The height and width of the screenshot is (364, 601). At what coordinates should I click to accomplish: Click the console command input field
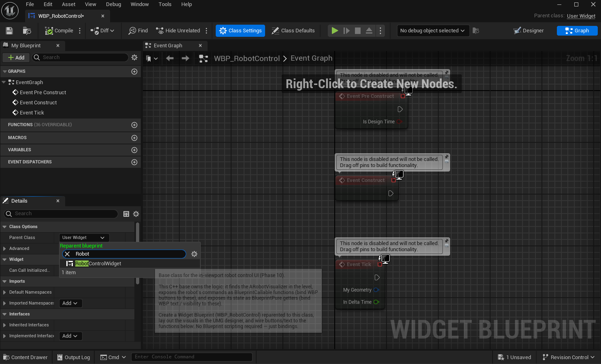pos(191,357)
